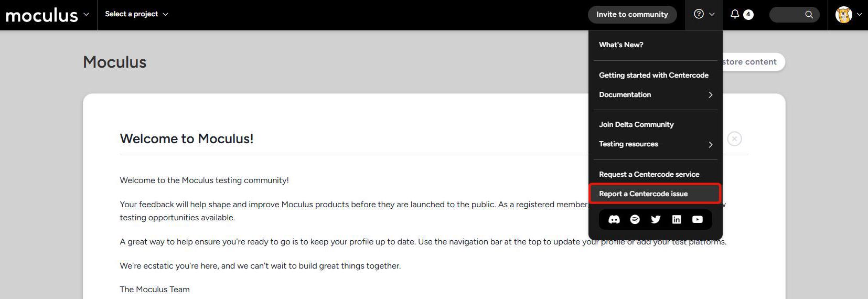Open the LinkedIn icon link
Screen dimensions: 868x299
[677, 219]
